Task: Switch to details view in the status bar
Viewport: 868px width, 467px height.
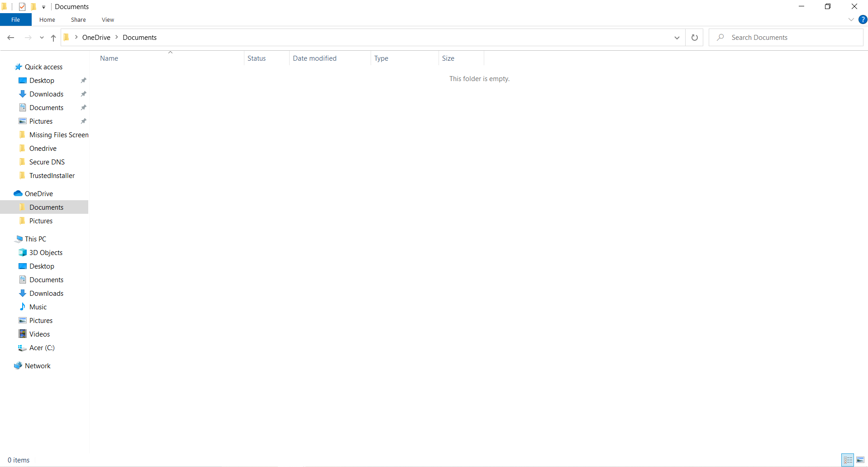Action: [847, 459]
